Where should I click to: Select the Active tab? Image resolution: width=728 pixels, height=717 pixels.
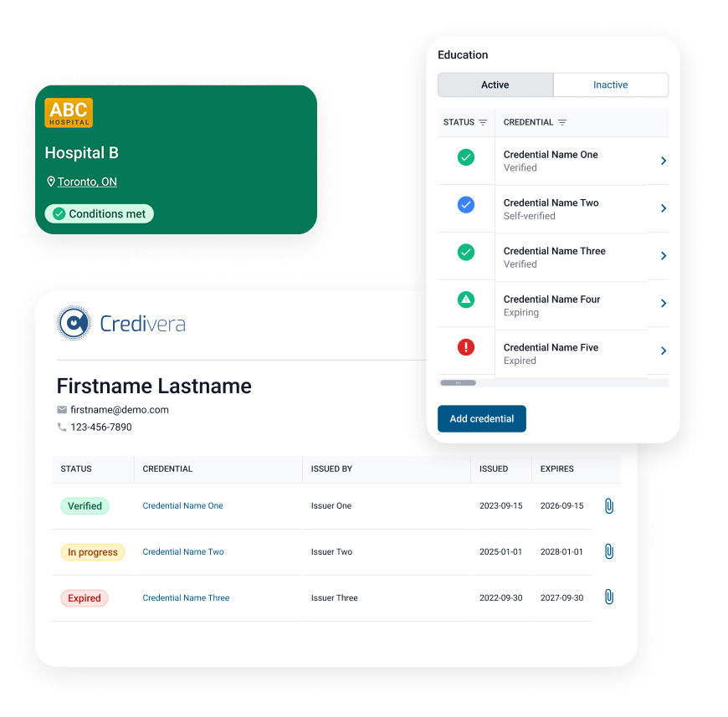pyautogui.click(x=495, y=85)
